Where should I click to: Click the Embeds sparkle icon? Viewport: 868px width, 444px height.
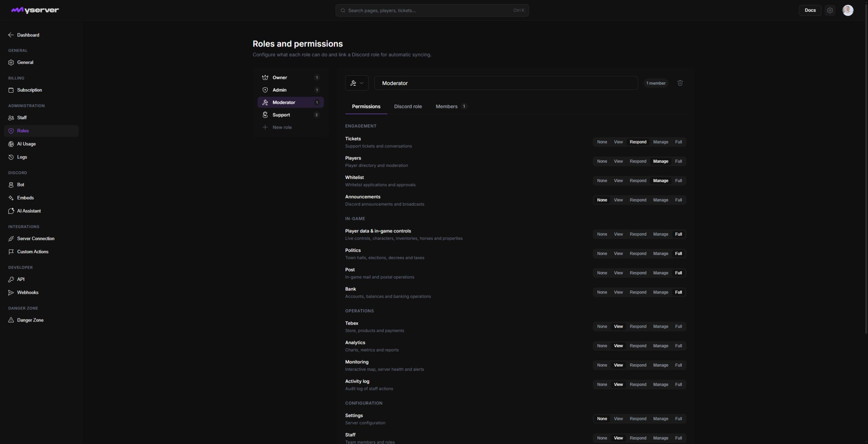(x=11, y=198)
